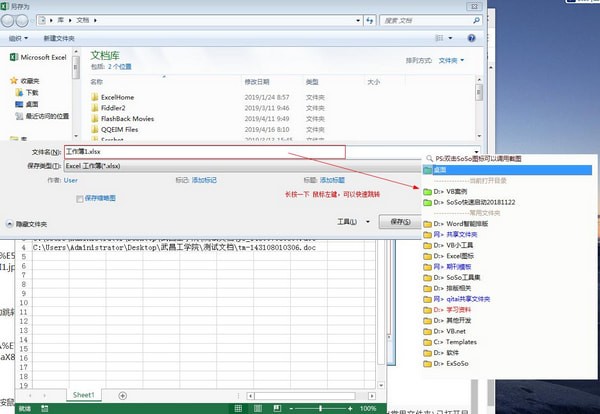Click the SoSo popup search magnifier icon

[429, 158]
